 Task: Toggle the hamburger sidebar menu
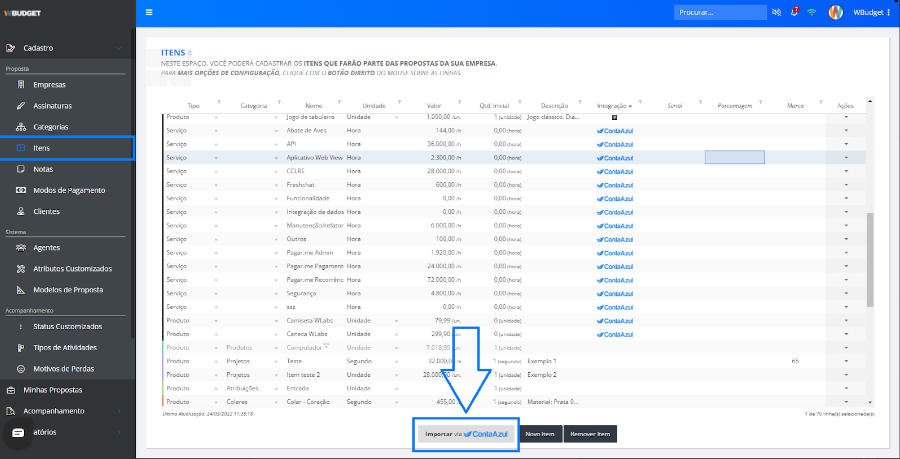[x=149, y=12]
